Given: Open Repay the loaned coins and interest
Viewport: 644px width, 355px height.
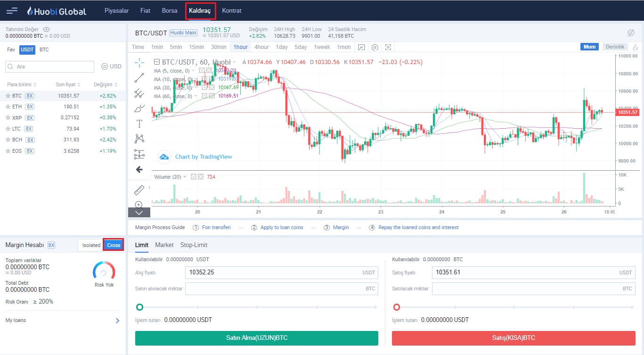Looking at the screenshot, I should pyautogui.click(x=418, y=227).
